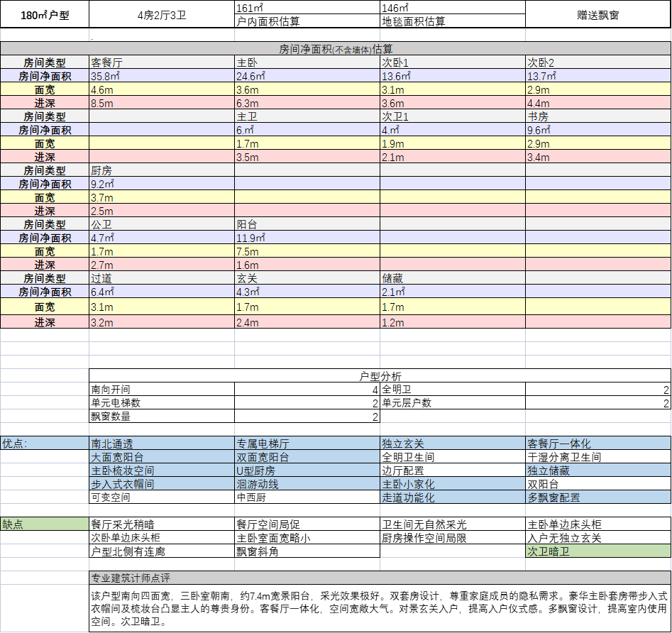Click the 南北通透 advantage cell

pos(162,443)
